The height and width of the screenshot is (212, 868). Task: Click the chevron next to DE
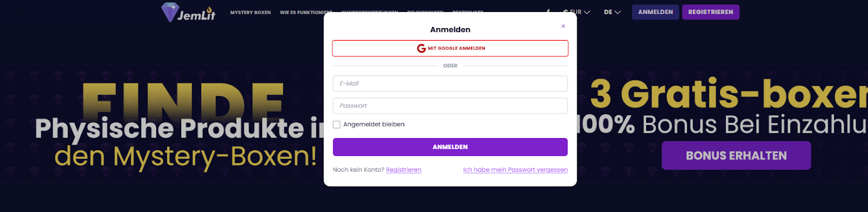(x=617, y=12)
